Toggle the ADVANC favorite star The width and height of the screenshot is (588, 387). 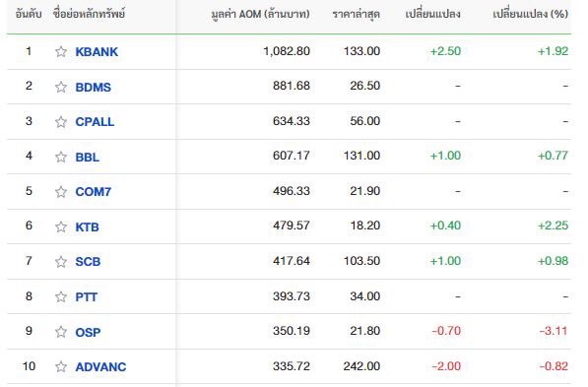pos(61,366)
